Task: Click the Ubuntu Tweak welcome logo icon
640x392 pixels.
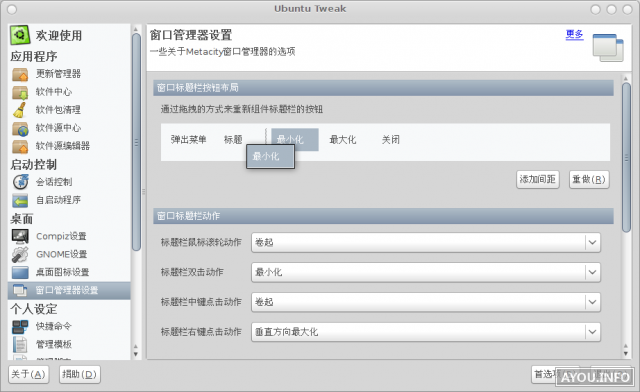Action: point(20,35)
